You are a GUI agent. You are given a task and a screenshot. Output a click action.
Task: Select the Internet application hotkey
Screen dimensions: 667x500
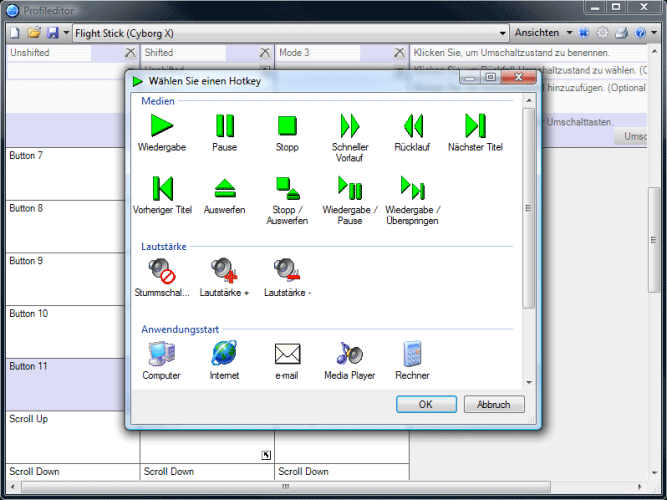225,354
